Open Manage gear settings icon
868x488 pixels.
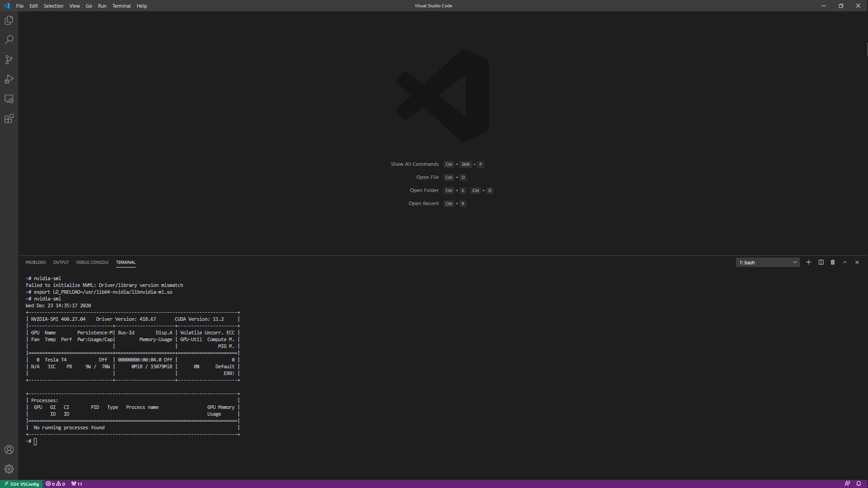[9, 469]
